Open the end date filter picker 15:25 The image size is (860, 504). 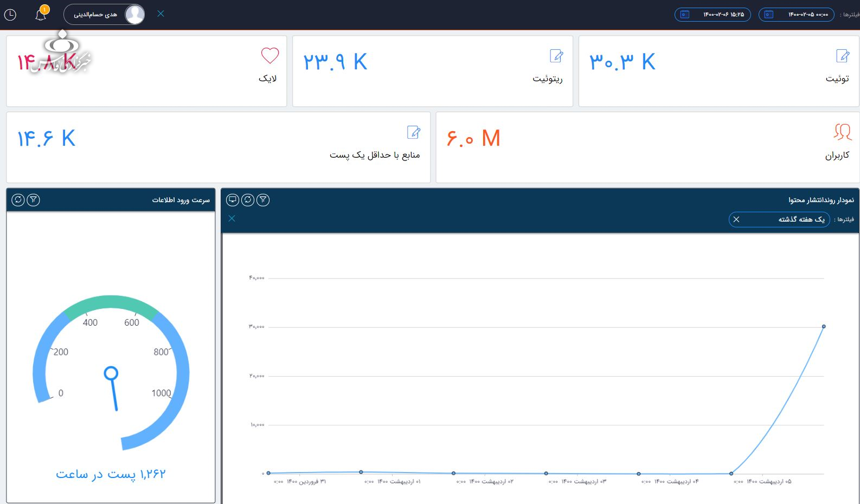(712, 15)
